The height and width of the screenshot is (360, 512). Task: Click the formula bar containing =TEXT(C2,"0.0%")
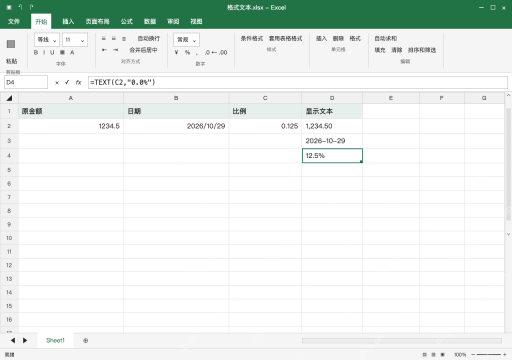pos(298,82)
